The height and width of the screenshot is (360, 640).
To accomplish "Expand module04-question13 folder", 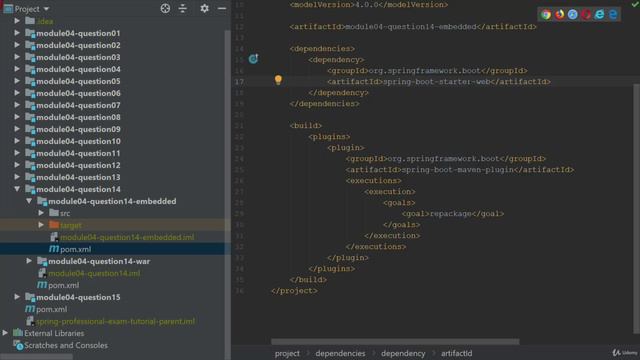I will click(17, 177).
